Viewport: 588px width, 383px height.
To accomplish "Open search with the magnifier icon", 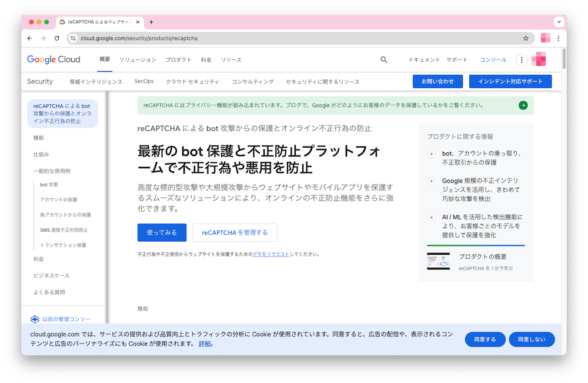I will tap(384, 59).
